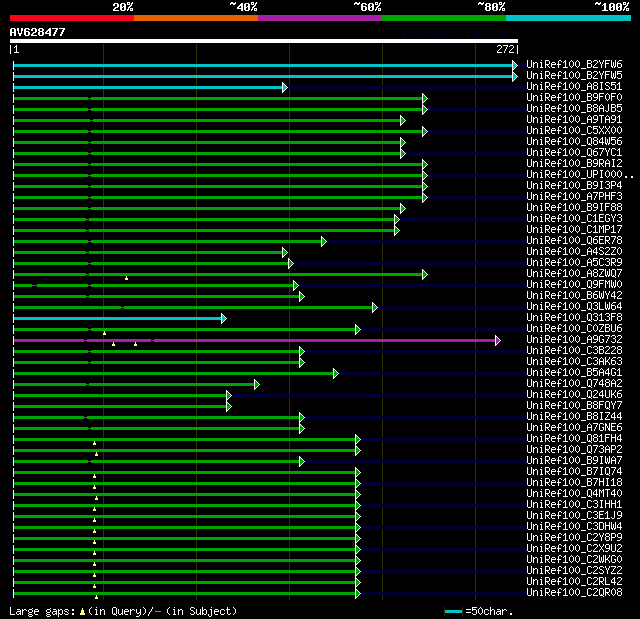Click the cyan ~100% segment of the identity legend
640x619 pixels.
568,18
